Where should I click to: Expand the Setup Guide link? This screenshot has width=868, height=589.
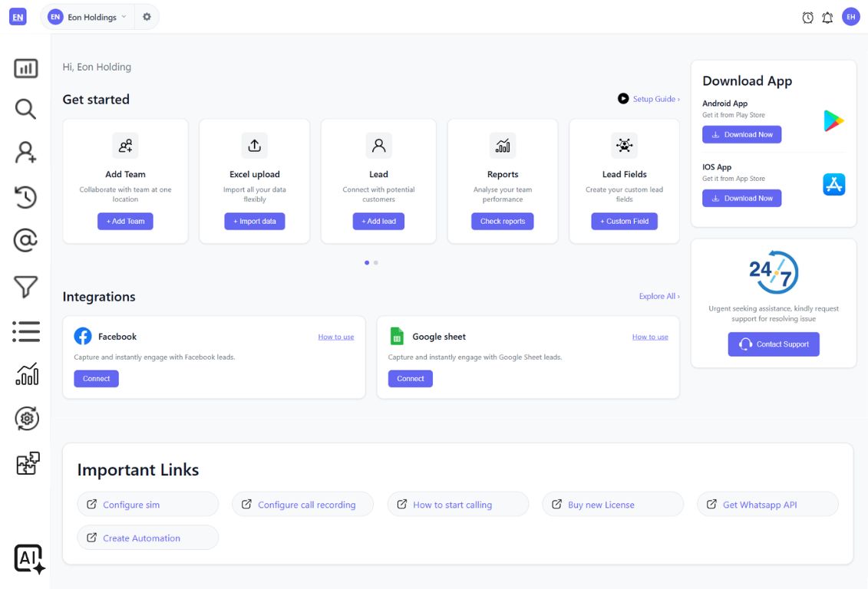pyautogui.click(x=649, y=99)
